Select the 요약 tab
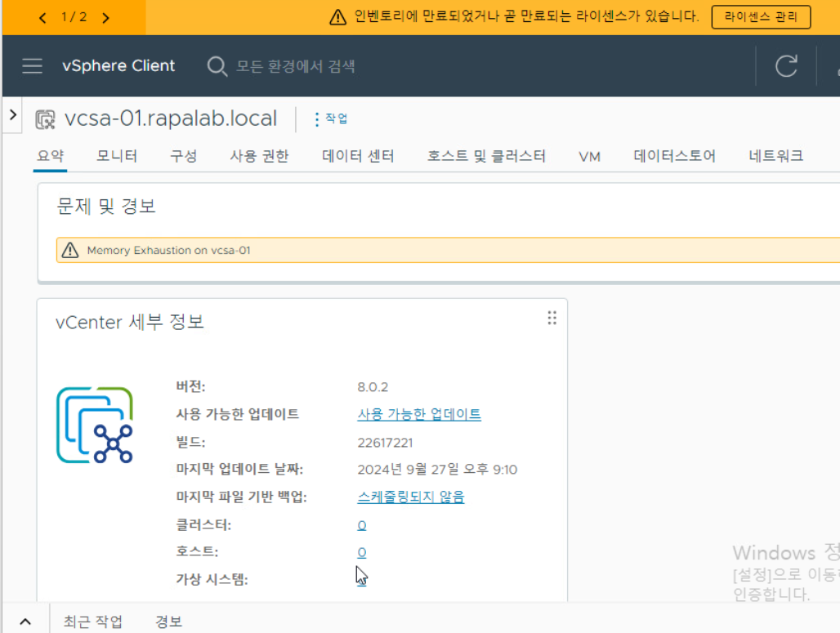This screenshot has height=633, width=840. pos(51,156)
